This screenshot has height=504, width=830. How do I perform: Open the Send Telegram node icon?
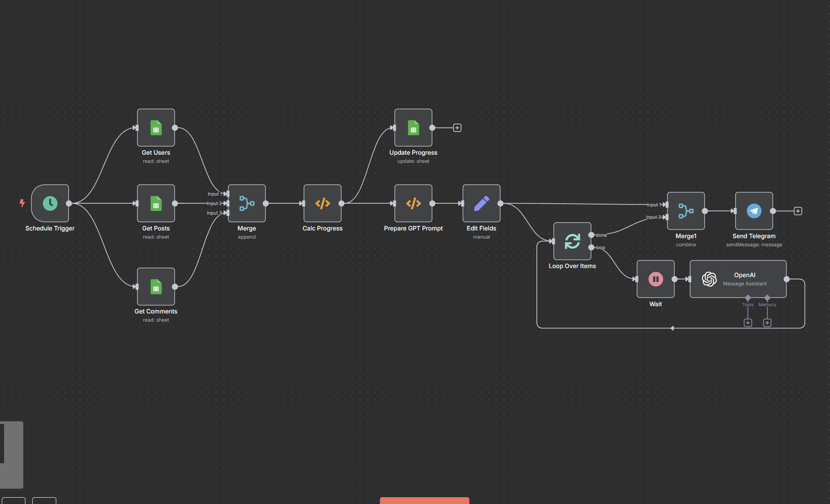(754, 211)
